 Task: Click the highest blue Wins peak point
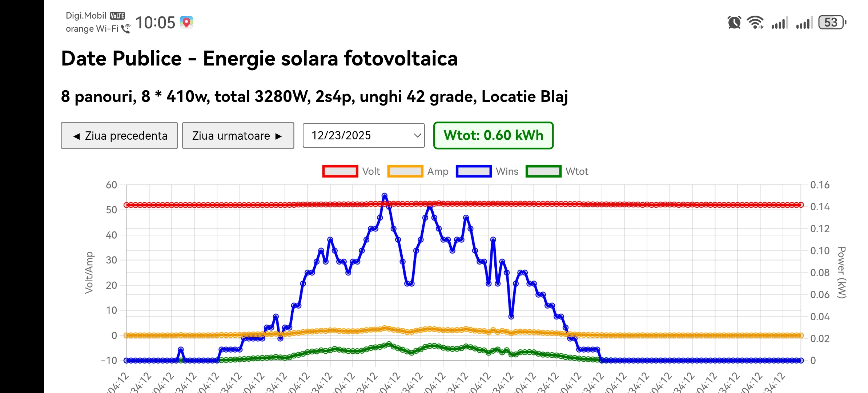(385, 196)
